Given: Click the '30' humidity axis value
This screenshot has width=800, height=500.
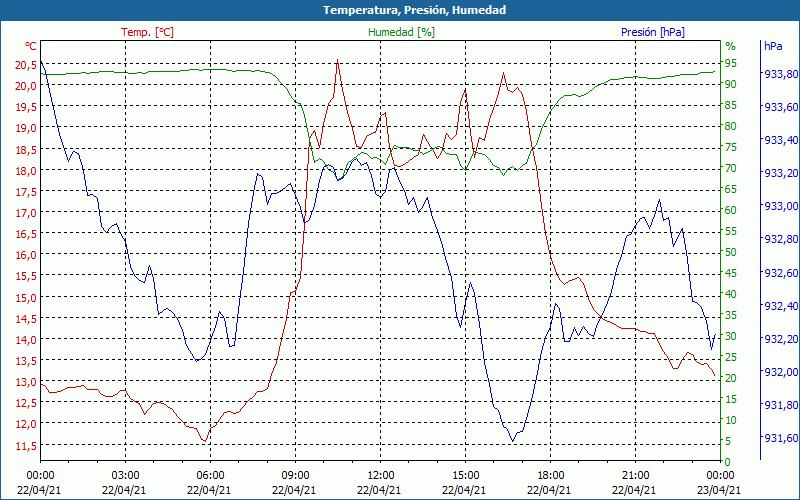Looking at the screenshot, I should coord(731,336).
